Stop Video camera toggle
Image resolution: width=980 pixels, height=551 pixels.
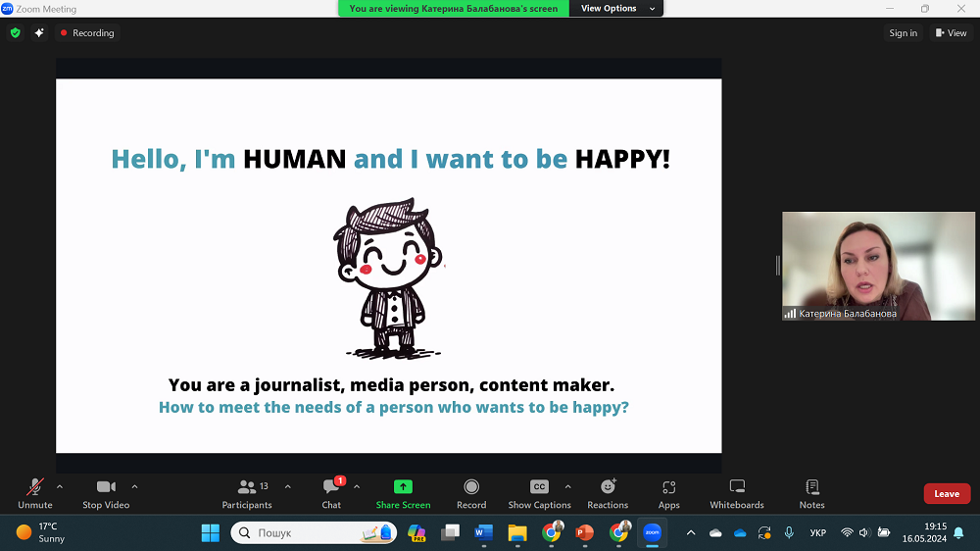click(106, 492)
